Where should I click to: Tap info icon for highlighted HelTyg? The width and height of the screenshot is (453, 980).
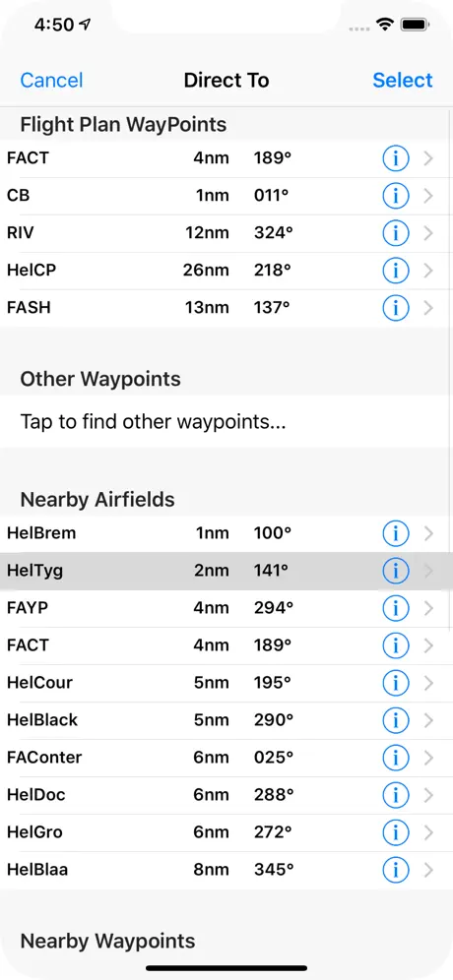coord(396,571)
